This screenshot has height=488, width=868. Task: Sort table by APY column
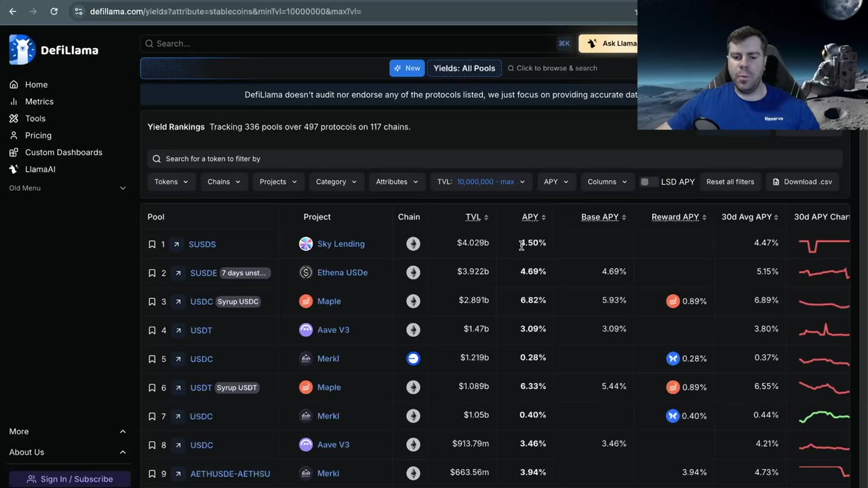[534, 217]
